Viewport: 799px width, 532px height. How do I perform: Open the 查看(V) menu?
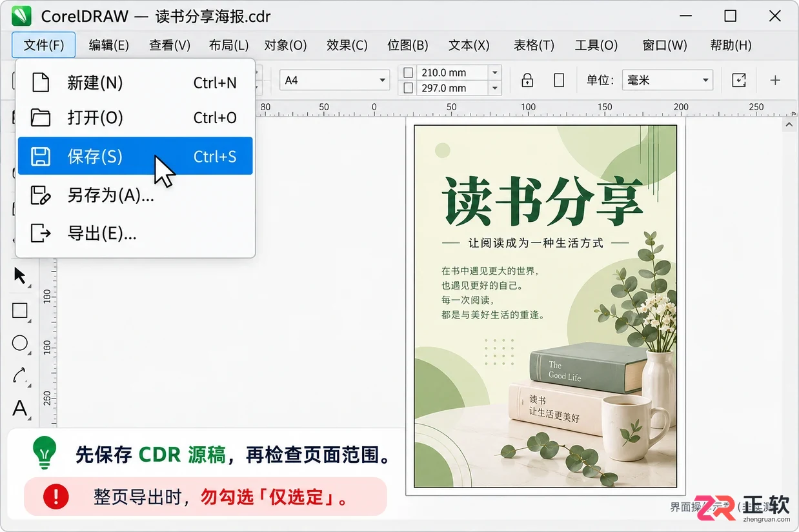pos(170,45)
